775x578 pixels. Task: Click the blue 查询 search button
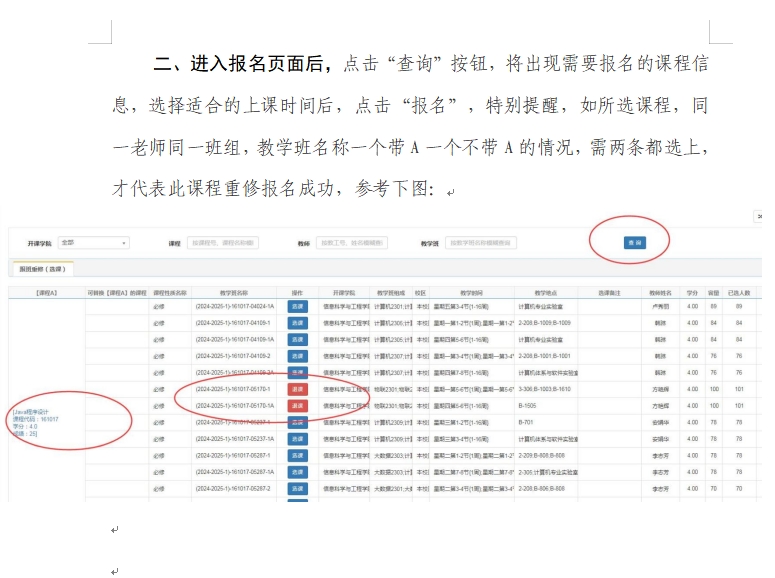(x=633, y=243)
